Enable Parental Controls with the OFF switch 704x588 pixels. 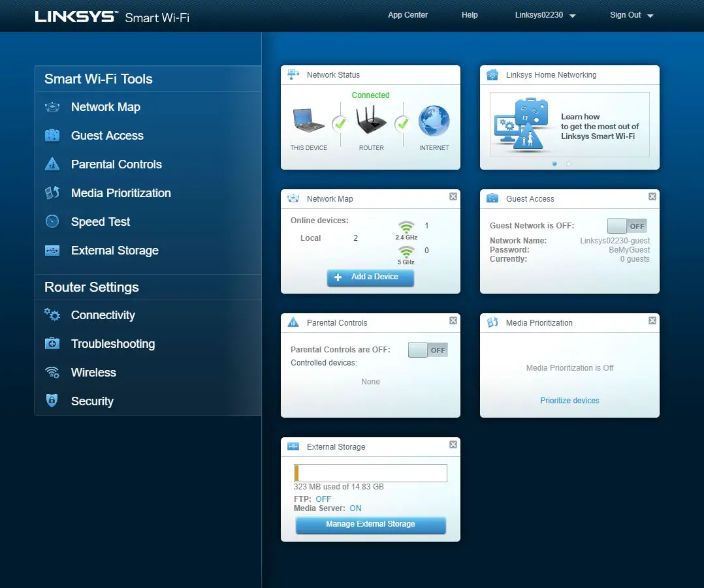(x=428, y=350)
